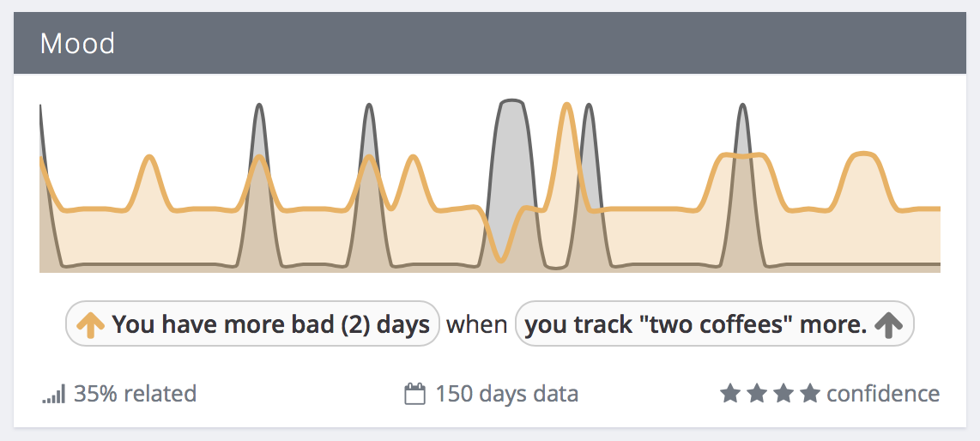This screenshot has width=980, height=441.
Task: Click the widest gray peak in the chart
Action: 511,103
